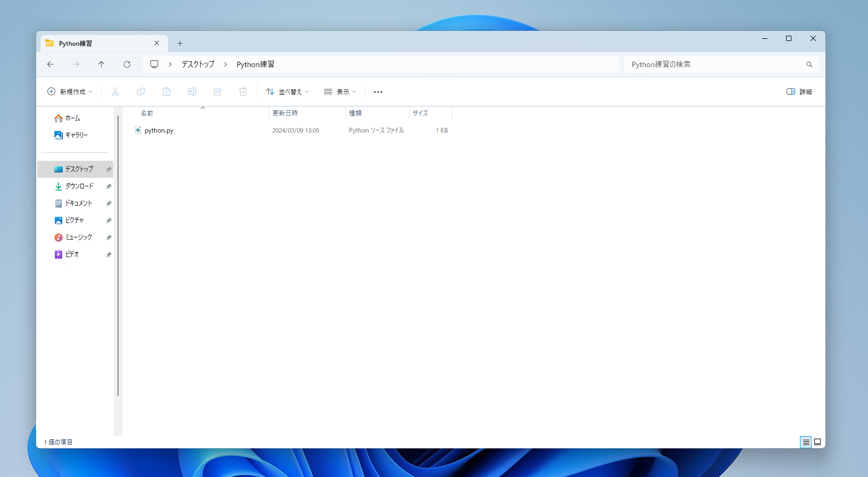
Task: Go up one folder level
Action: [101, 64]
